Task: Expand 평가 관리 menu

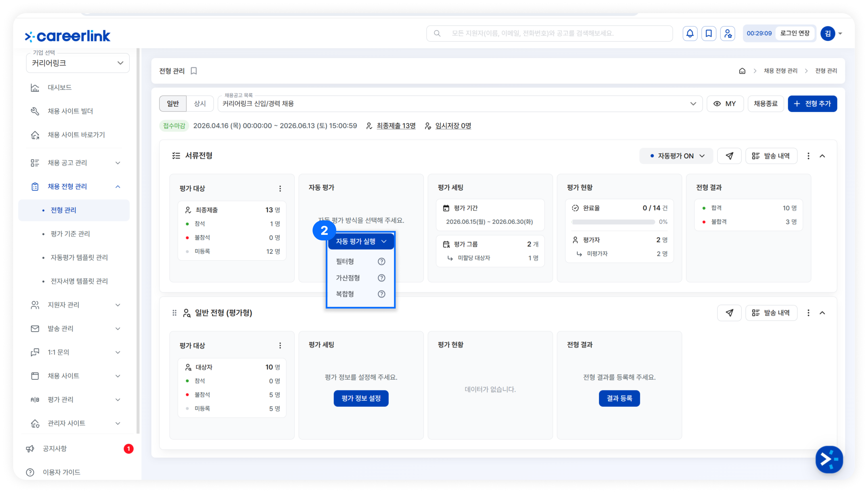Action: point(74,400)
